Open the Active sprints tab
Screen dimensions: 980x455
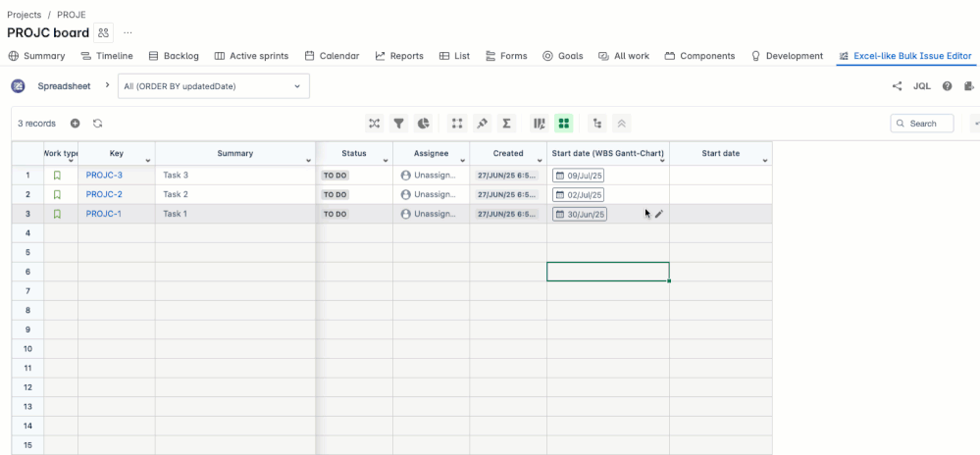pos(251,56)
